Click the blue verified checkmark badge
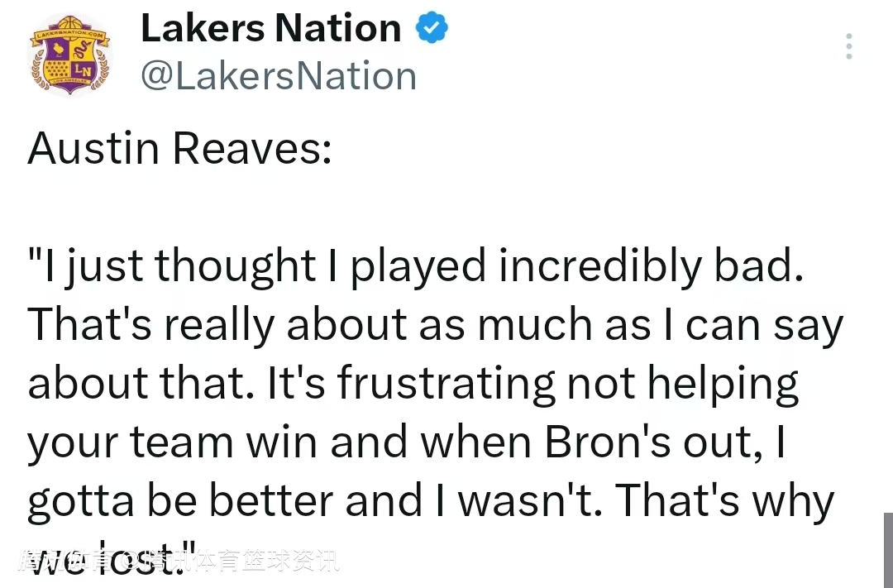Image resolution: width=893 pixels, height=588 pixels. pyautogui.click(x=430, y=28)
